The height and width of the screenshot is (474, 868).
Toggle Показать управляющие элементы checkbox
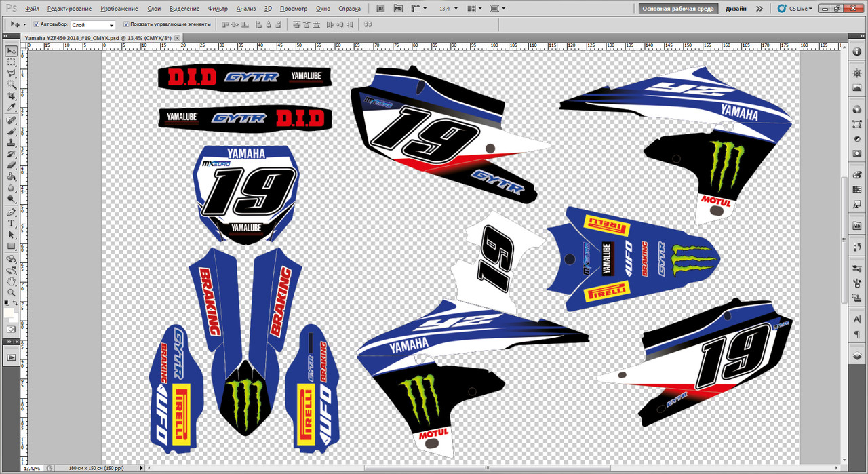click(x=126, y=24)
